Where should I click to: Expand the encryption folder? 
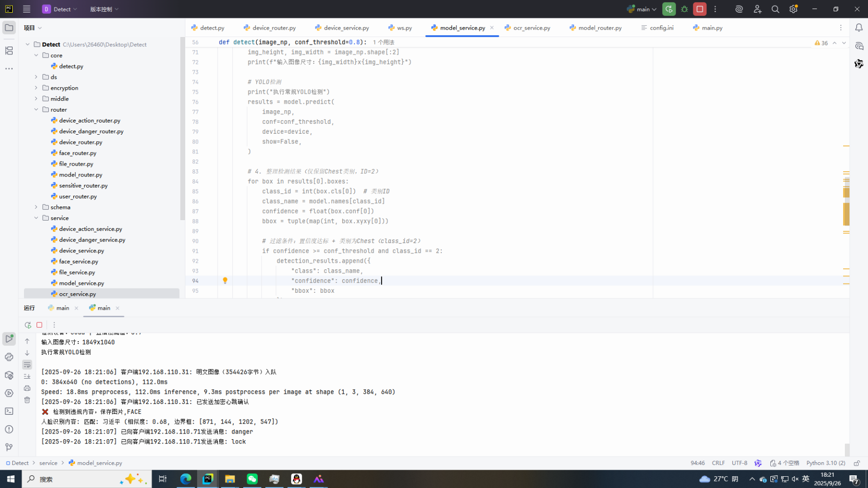36,88
